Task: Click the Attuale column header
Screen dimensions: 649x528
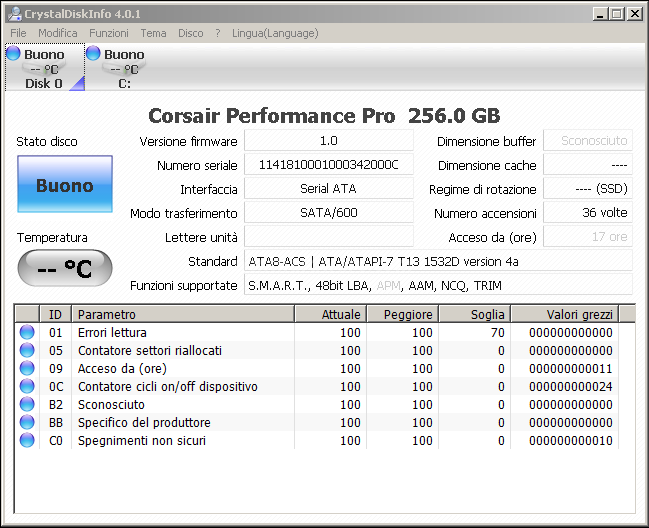Action: 330,314
